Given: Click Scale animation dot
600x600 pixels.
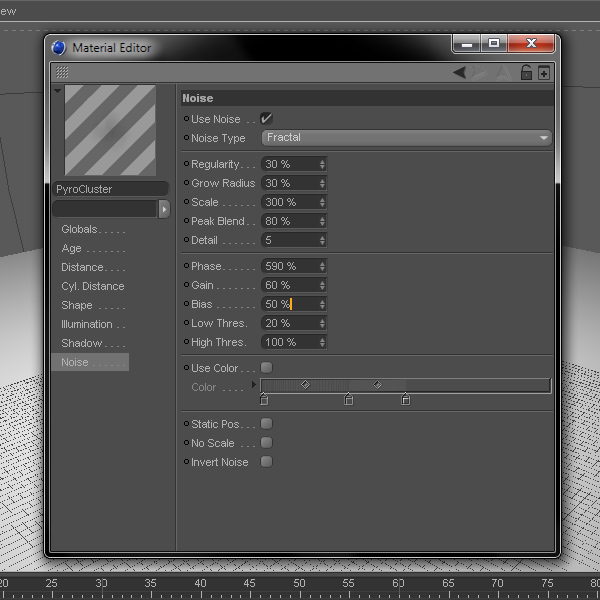Looking at the screenshot, I should pyautogui.click(x=186, y=201).
